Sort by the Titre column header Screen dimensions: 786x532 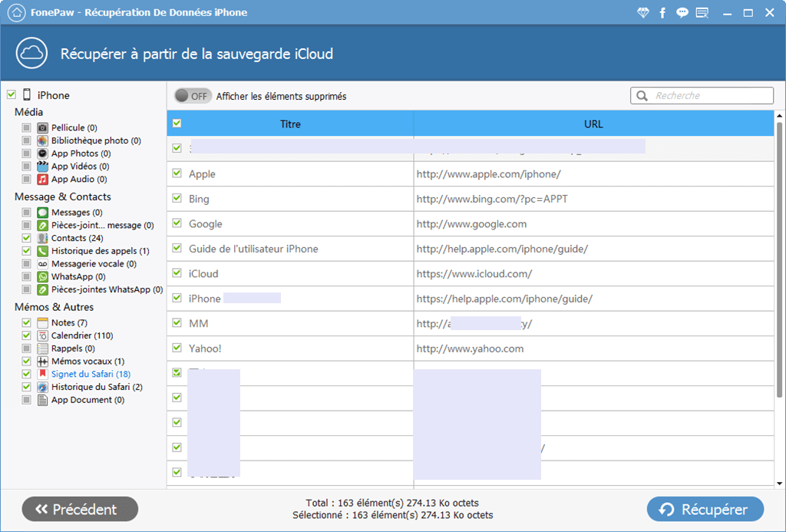tap(290, 124)
